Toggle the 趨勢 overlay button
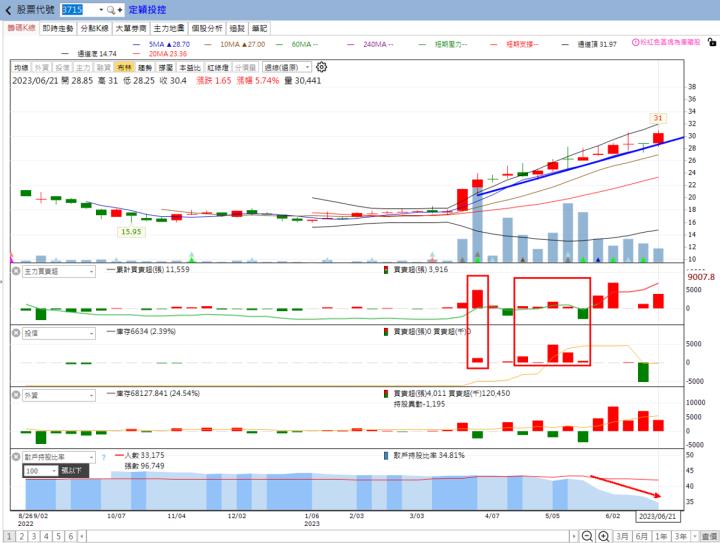Screen dimensions: 720x543 (145, 67)
